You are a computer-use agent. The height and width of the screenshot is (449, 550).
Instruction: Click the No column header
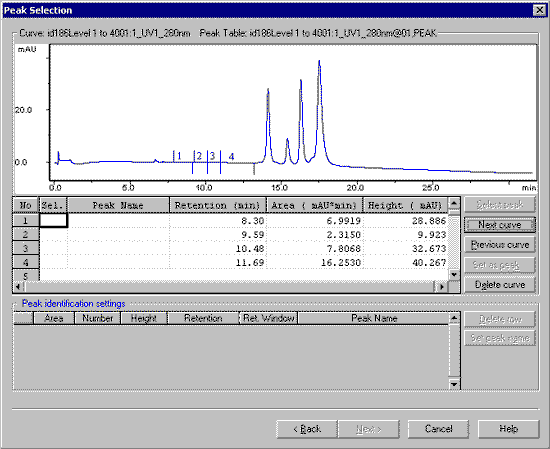[x=25, y=205]
